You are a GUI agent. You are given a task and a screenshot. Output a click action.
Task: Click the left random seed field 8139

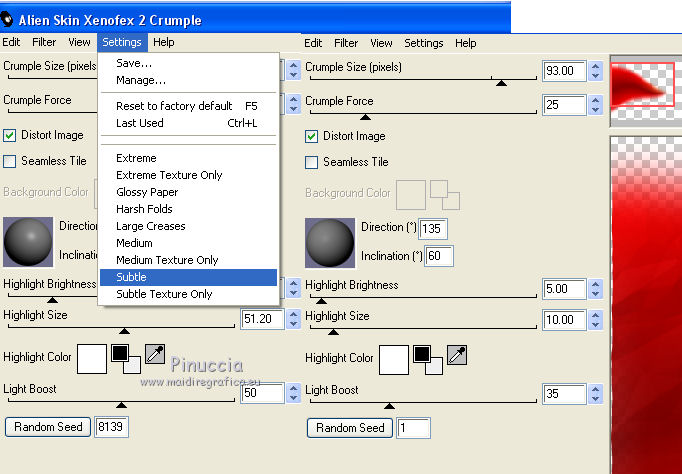click(x=111, y=427)
